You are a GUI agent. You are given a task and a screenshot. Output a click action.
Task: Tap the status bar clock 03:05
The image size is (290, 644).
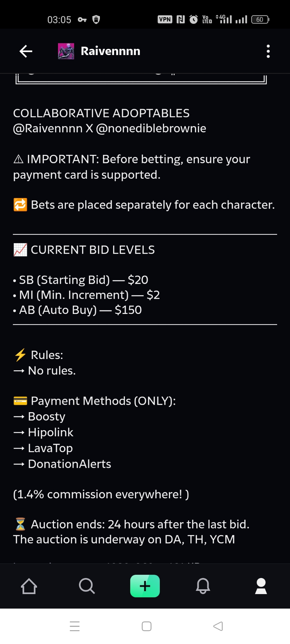tap(59, 20)
